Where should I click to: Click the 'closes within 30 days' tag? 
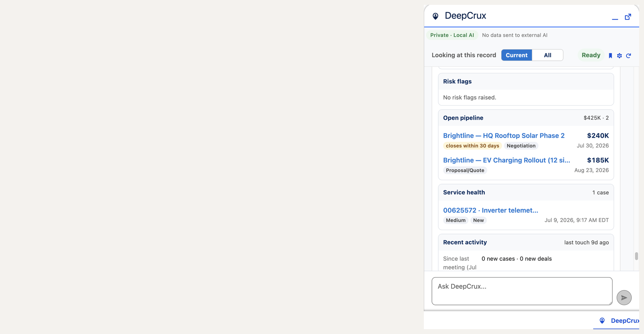[473, 146]
